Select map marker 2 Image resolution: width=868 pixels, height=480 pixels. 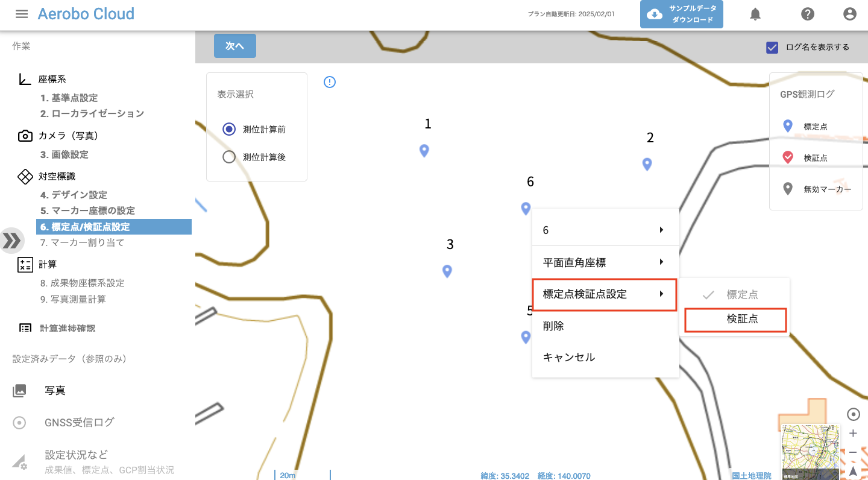[647, 164]
